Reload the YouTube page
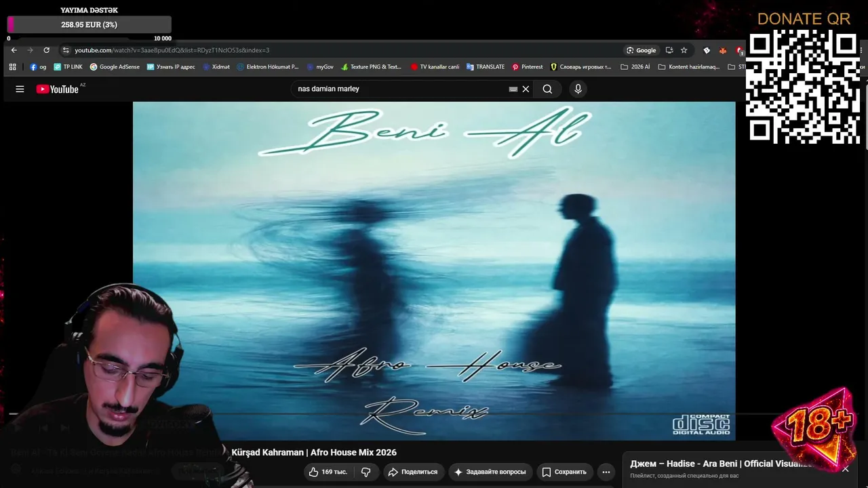 point(46,50)
